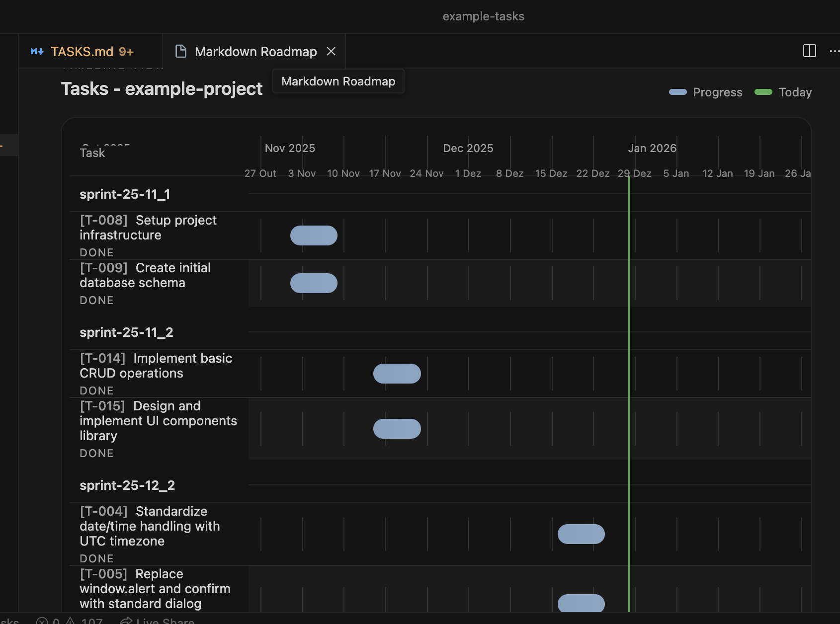Collapse the sprint-25-11_1 group
The image size is (840, 624).
[125, 194]
